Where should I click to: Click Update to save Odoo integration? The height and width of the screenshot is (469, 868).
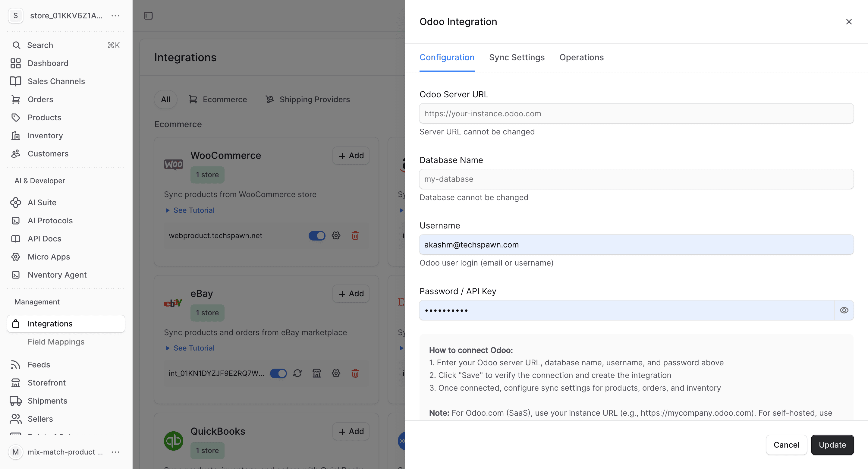pos(832,445)
